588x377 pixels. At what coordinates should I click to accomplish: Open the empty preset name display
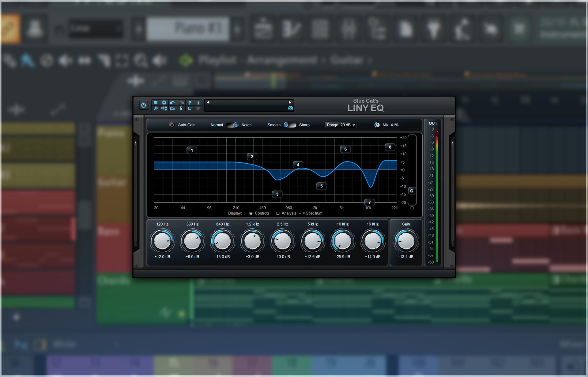pos(249,105)
